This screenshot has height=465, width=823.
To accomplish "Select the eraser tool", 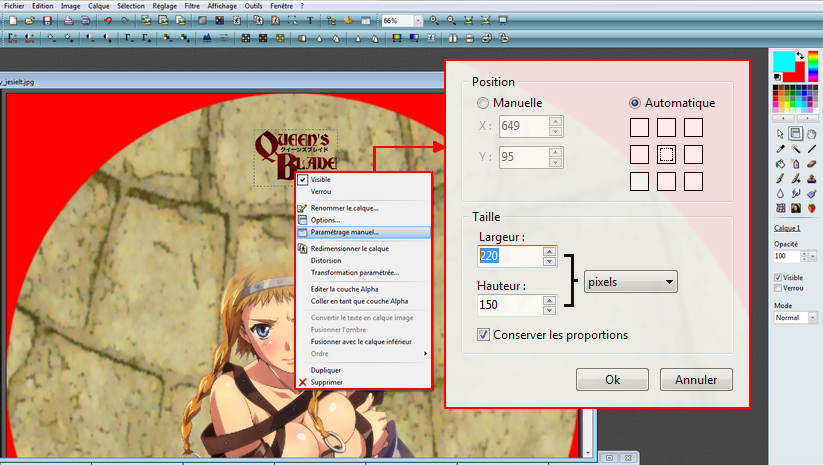I will [812, 164].
